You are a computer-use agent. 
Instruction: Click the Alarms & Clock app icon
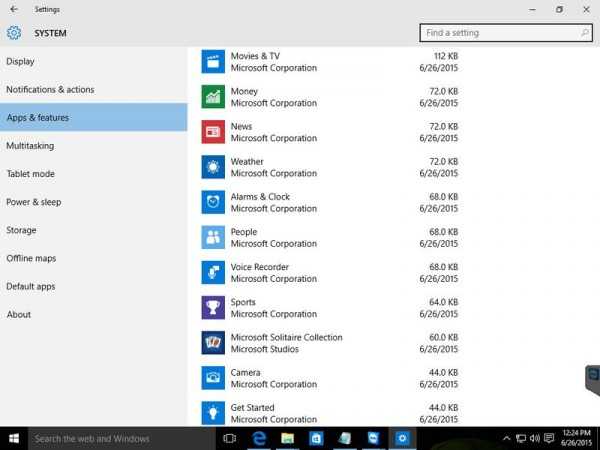pos(213,202)
